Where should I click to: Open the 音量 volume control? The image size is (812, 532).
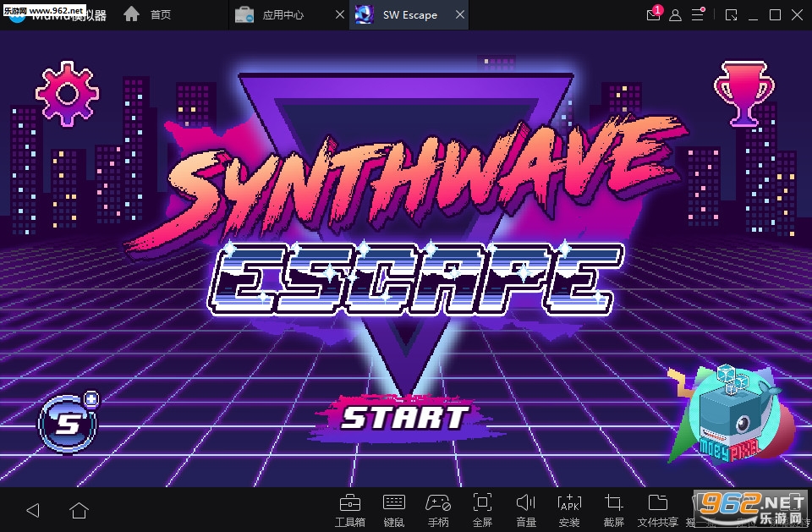(525, 510)
